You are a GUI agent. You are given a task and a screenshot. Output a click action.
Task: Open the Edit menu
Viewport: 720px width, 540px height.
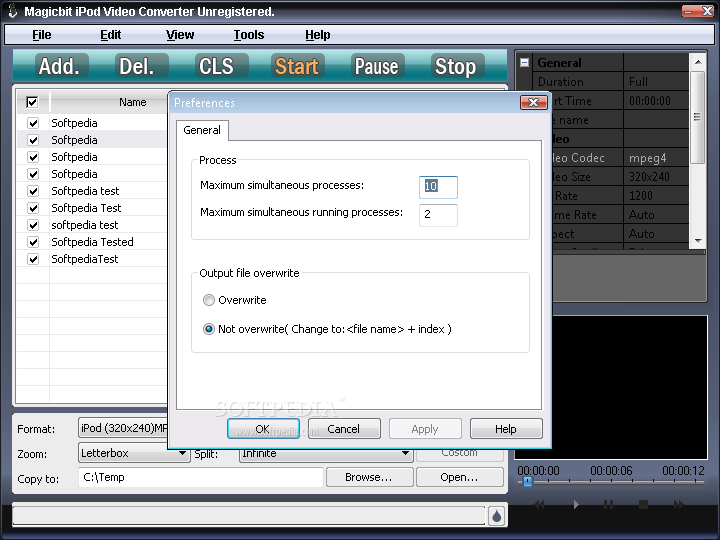pos(111,35)
